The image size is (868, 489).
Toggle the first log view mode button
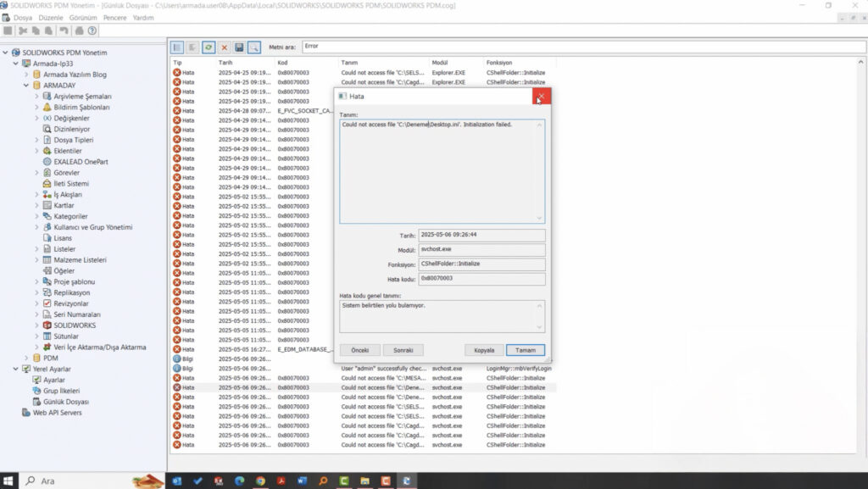coord(177,47)
